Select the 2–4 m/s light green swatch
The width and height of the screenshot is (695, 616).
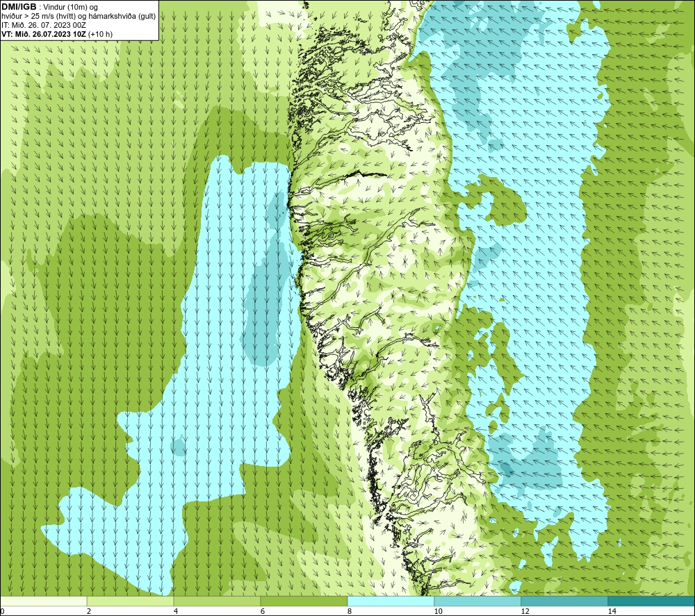(x=131, y=601)
